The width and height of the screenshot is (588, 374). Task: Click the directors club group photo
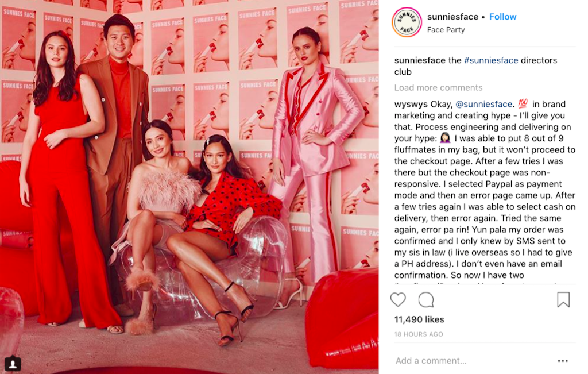coord(189,187)
